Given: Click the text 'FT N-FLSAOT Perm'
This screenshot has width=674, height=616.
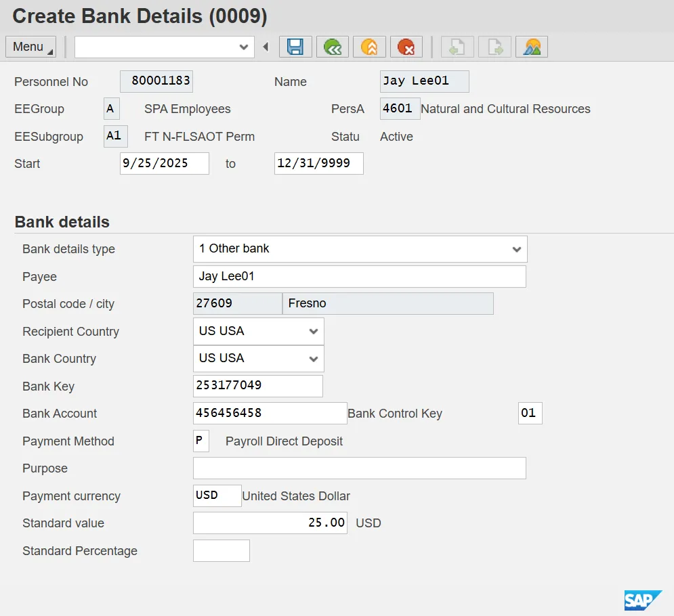Looking at the screenshot, I should coord(199,137).
